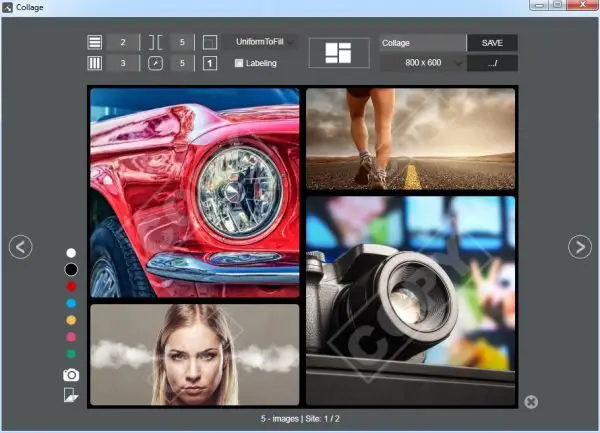600x433 pixels.
Task: Pick the white background color swatch
Action: 71,253
